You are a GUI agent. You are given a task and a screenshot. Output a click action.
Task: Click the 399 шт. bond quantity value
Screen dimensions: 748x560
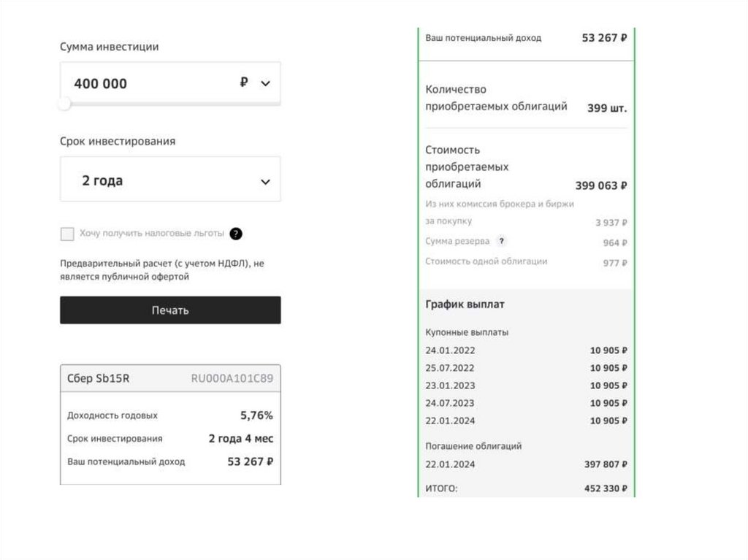(x=607, y=108)
